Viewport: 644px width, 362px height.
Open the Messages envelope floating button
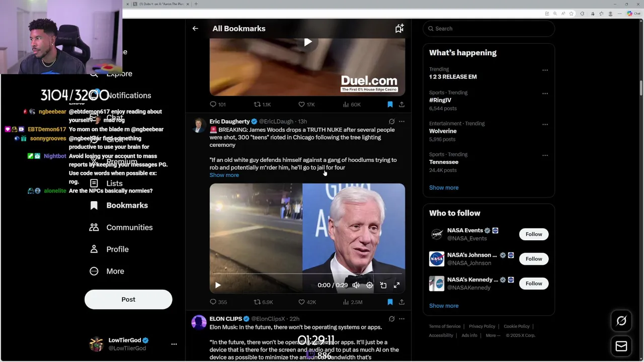pos(621,346)
